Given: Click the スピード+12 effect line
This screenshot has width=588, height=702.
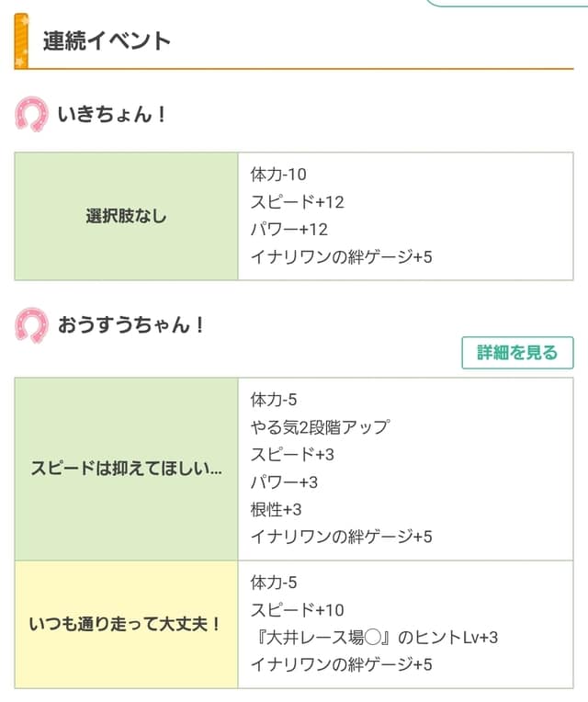Looking at the screenshot, I should tap(297, 202).
